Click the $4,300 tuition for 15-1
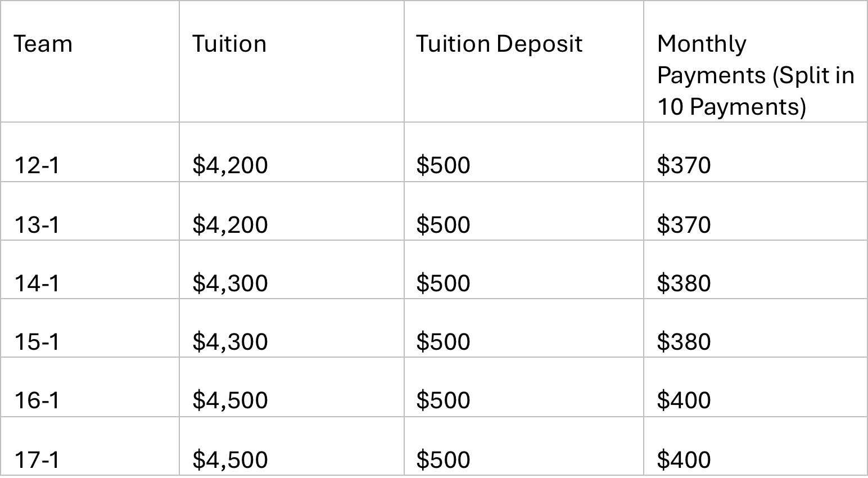Viewport: 868px width, 478px height. 230,342
